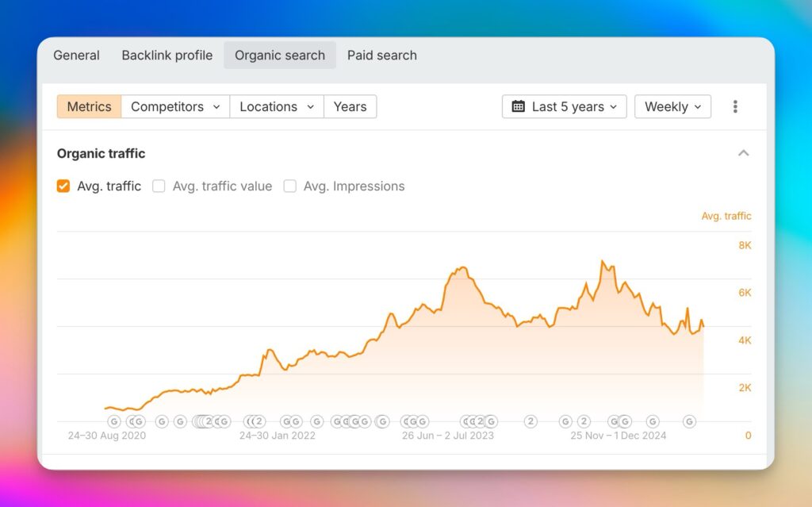Expand the Locations dropdown

pos(277,106)
